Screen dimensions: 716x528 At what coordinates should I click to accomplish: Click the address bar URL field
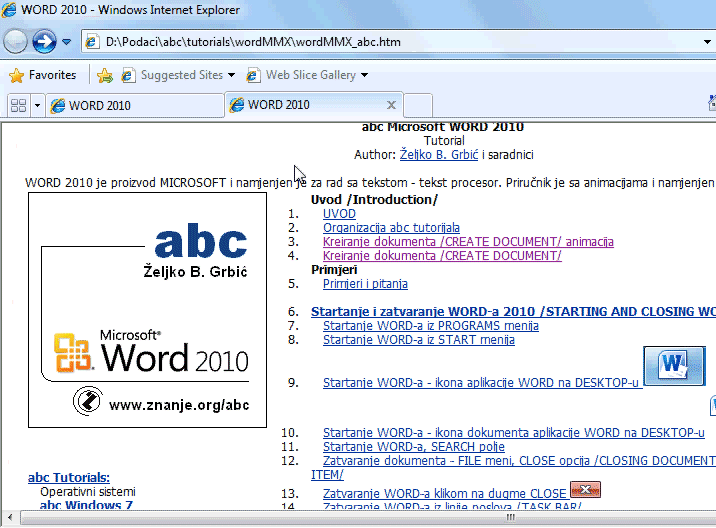click(x=390, y=42)
